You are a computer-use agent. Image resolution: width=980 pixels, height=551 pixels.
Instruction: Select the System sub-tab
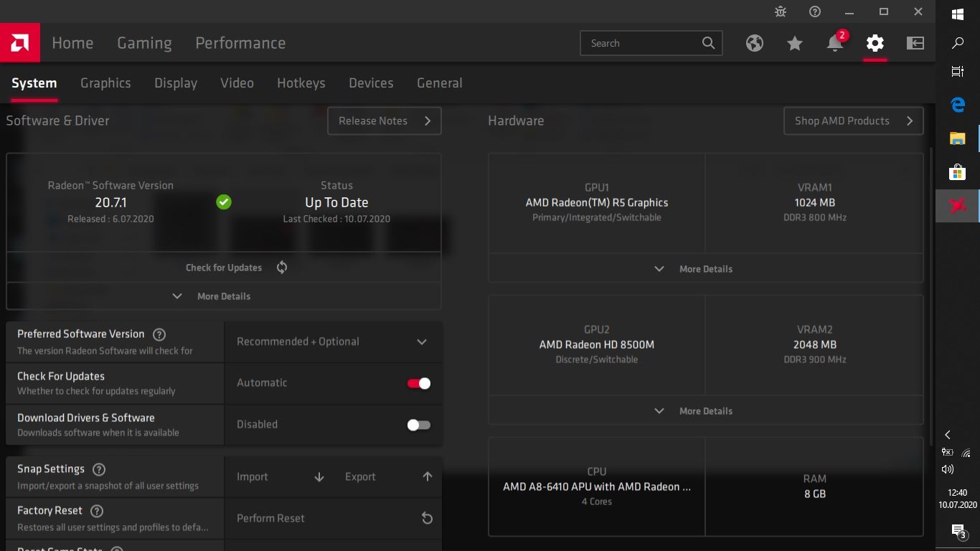point(34,83)
